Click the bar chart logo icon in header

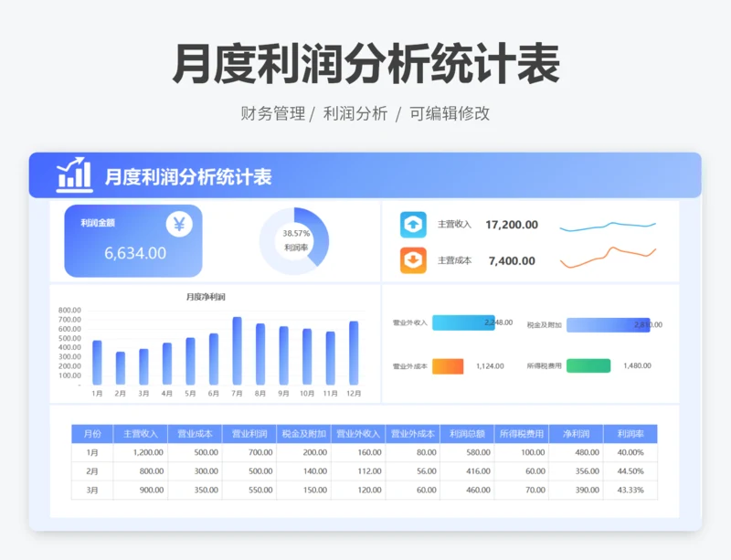pyautogui.click(x=75, y=175)
